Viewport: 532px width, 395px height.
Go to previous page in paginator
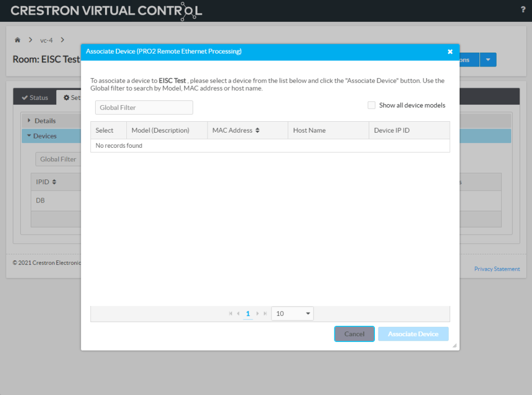(238, 314)
